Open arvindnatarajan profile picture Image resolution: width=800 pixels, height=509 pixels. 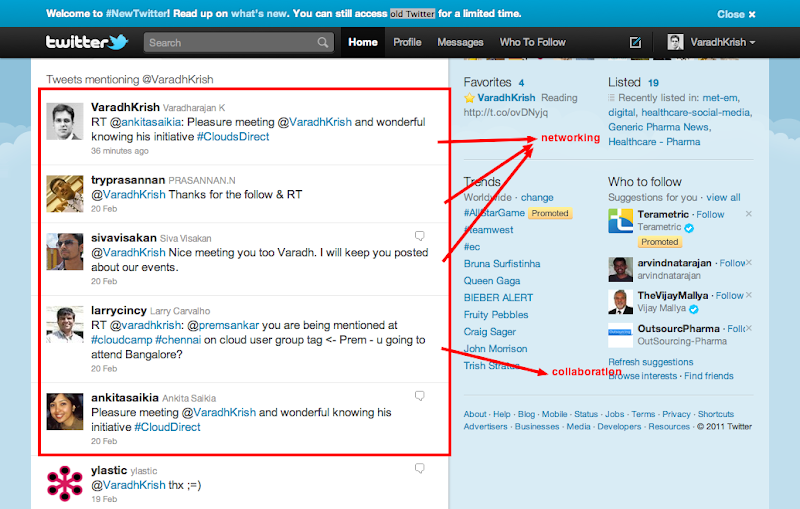pos(620,269)
